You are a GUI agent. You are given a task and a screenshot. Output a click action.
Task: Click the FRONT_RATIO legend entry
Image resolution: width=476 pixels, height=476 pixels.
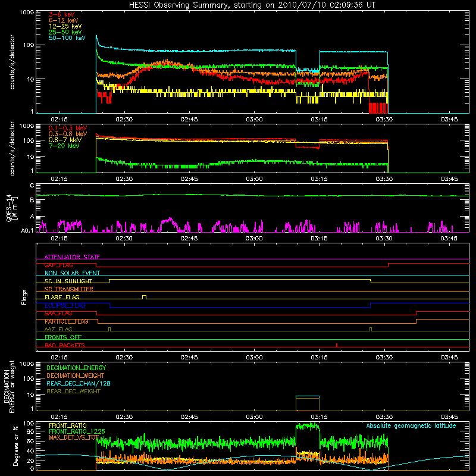tap(68, 425)
